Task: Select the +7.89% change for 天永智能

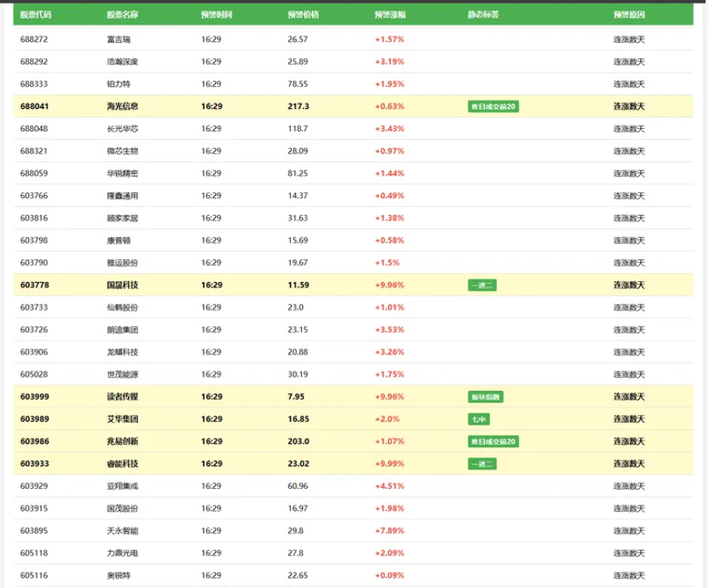Action: (389, 531)
